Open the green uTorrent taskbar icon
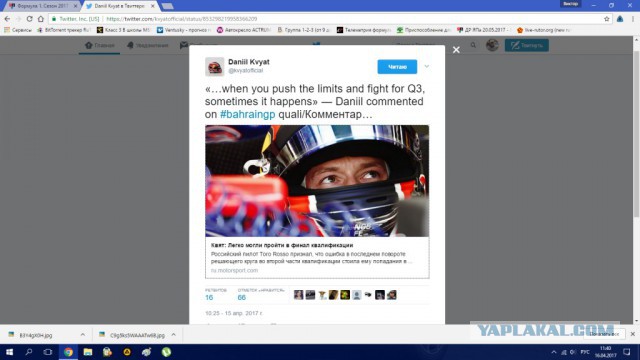This screenshot has height=360, width=640. tap(166, 352)
